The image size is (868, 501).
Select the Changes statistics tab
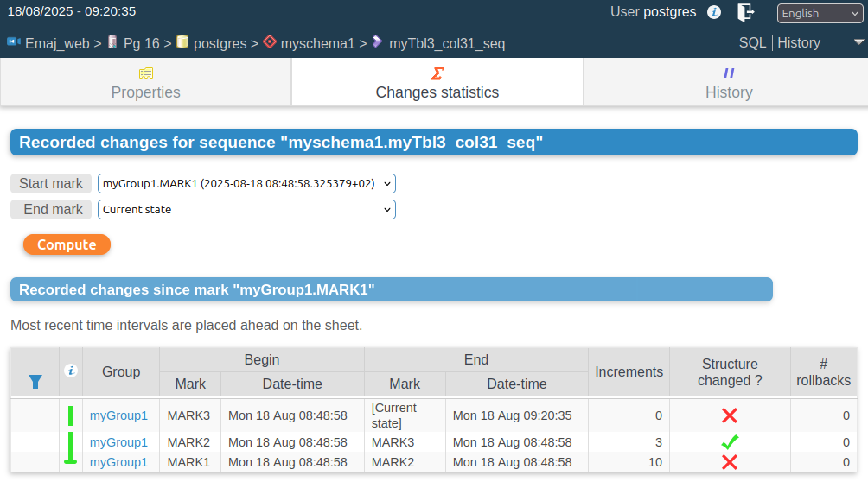click(x=437, y=82)
